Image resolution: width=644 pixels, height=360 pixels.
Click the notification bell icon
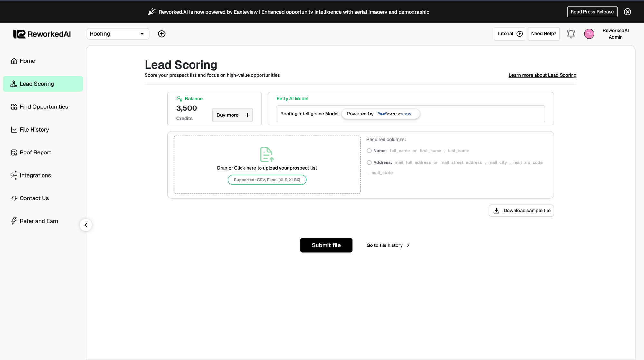[571, 34]
